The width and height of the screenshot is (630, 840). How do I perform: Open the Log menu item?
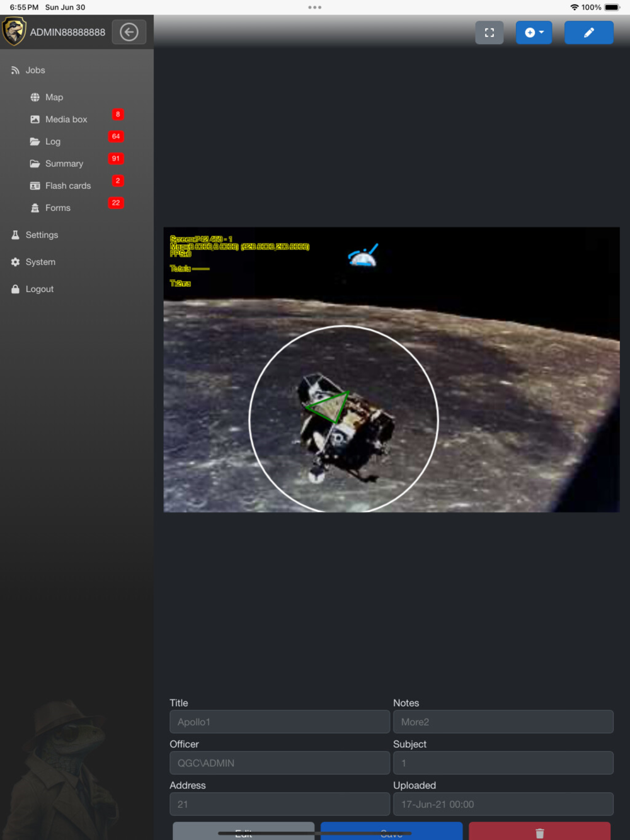click(53, 142)
